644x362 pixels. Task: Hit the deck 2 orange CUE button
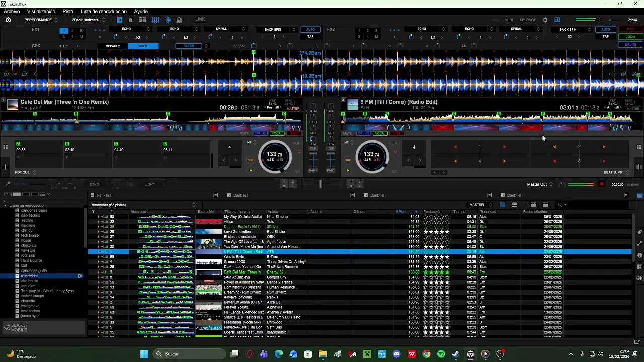[x=347, y=160]
